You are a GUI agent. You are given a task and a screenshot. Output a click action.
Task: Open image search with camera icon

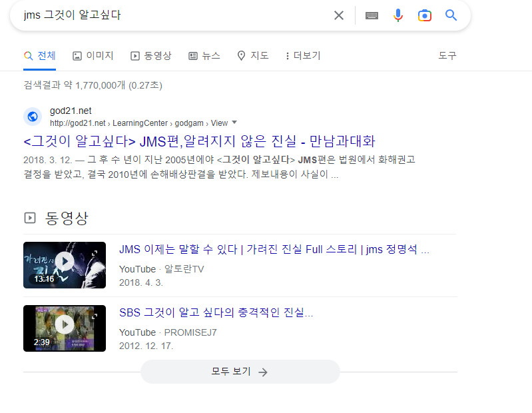click(x=424, y=15)
